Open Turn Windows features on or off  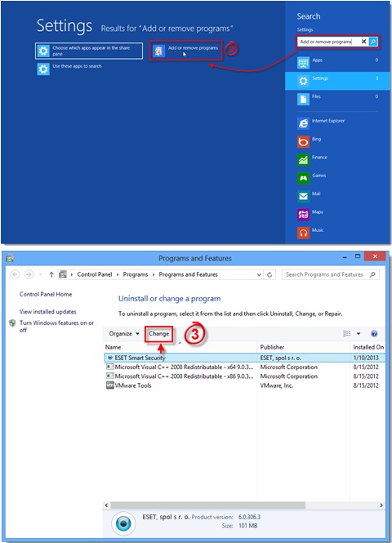(x=56, y=327)
